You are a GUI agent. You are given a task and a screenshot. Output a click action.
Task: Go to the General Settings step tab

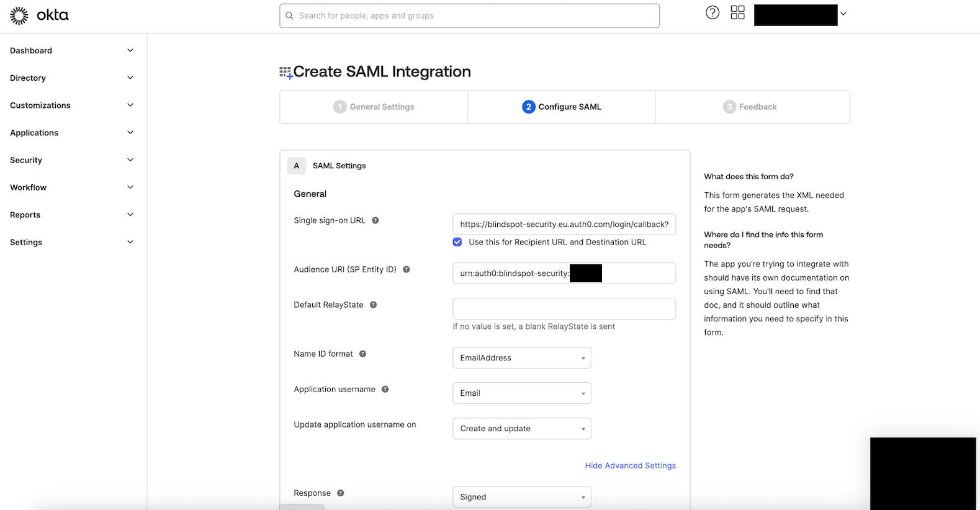point(374,107)
